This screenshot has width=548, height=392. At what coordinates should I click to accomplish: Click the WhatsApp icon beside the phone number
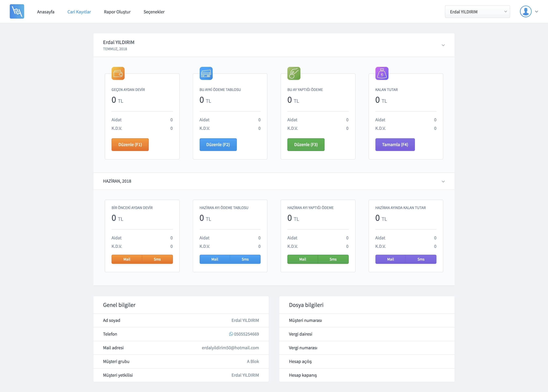(231, 334)
